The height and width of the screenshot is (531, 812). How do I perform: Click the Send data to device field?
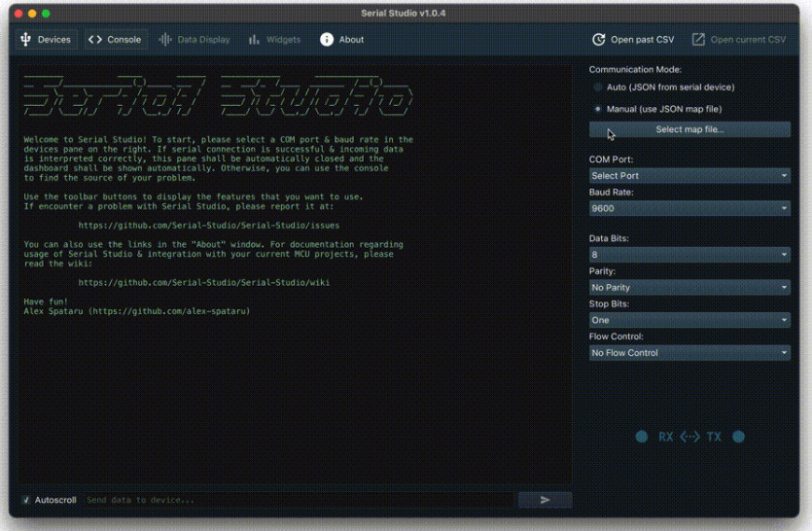[x=300, y=500]
